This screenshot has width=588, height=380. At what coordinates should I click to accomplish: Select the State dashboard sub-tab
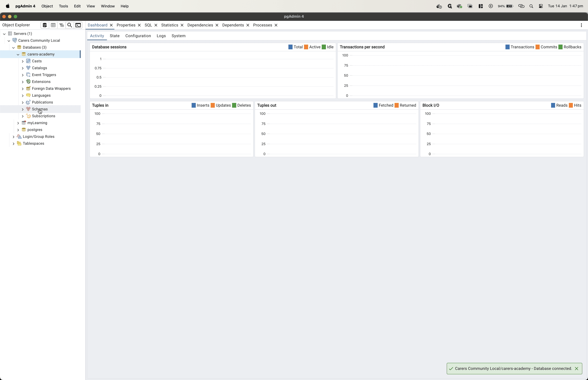pos(115,36)
